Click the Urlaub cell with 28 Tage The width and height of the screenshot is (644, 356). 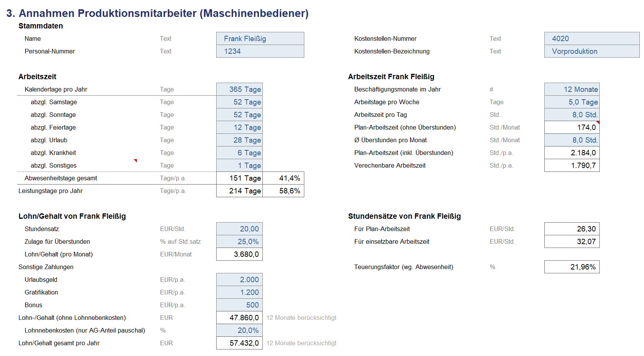click(239, 140)
